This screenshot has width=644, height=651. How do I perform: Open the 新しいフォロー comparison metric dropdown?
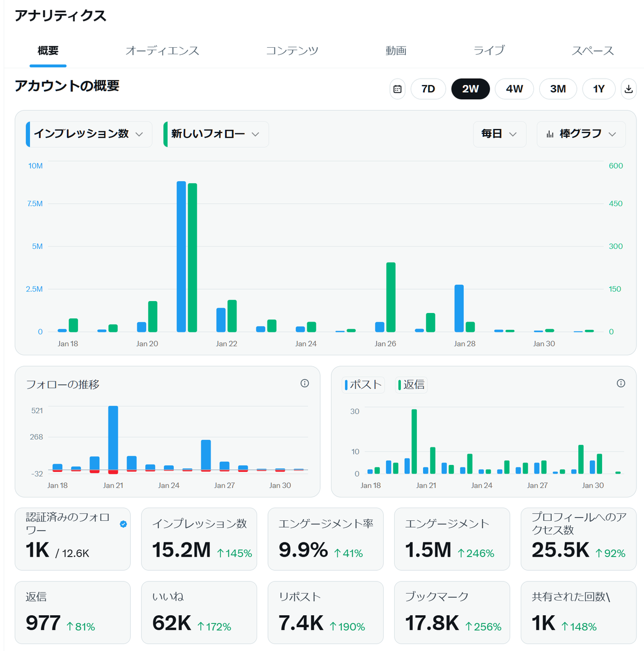coord(215,134)
